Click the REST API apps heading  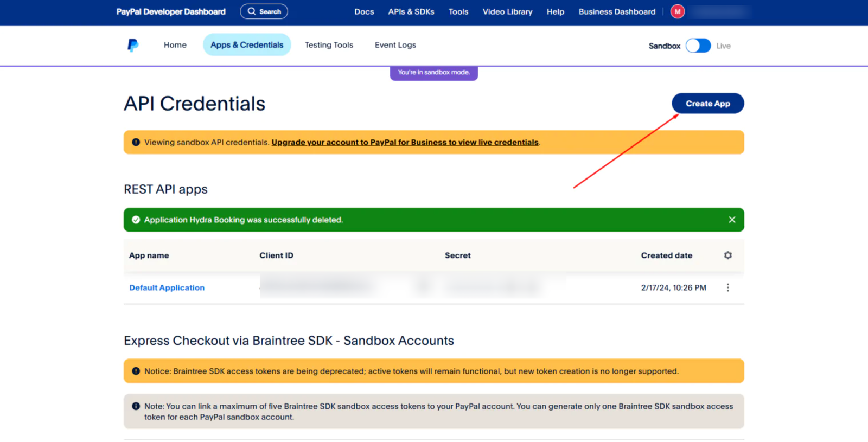click(166, 189)
